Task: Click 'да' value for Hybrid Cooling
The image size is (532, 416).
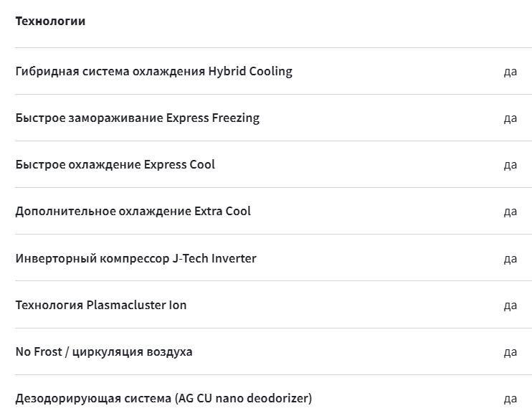Action: tap(510, 72)
